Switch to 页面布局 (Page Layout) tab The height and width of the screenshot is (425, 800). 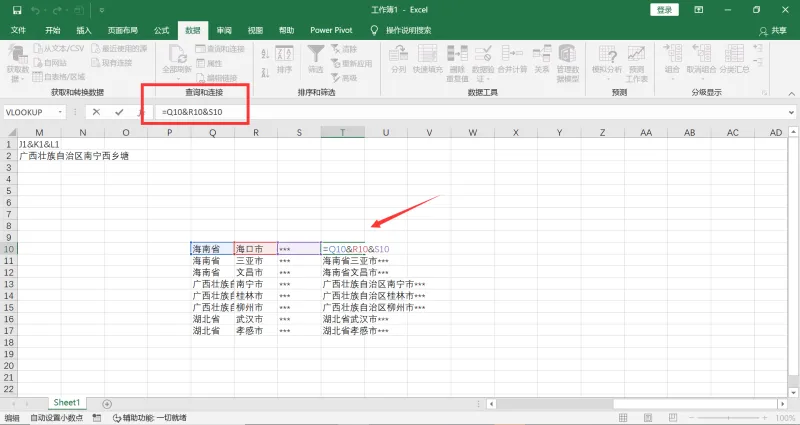[122, 30]
